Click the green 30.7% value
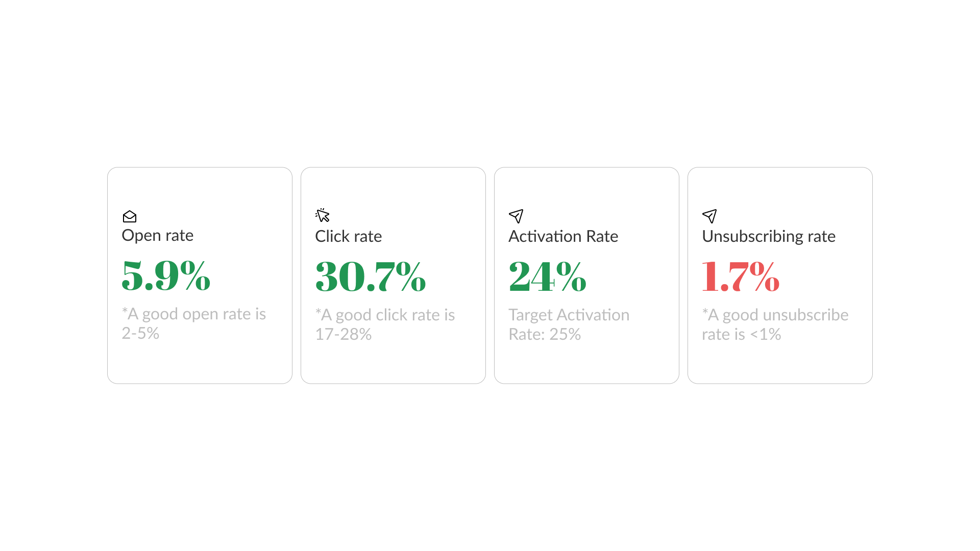The height and width of the screenshot is (551, 980). point(371,277)
